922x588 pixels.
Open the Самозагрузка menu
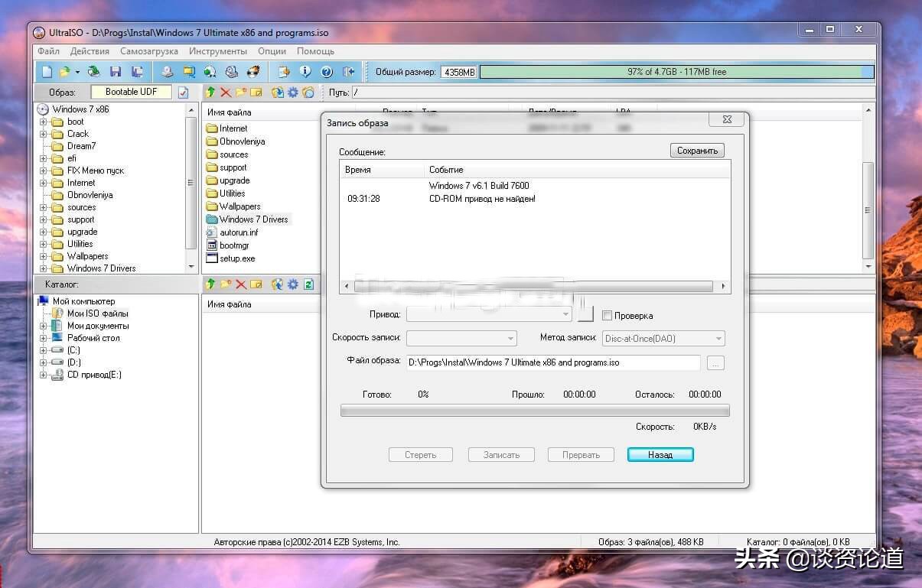coord(149,51)
